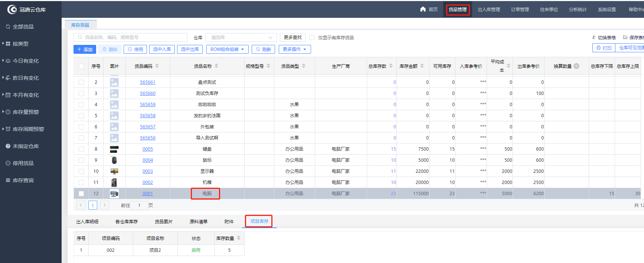The height and width of the screenshot is (263, 644).
Task: Open 往来单位 top menu
Action: coord(549,10)
